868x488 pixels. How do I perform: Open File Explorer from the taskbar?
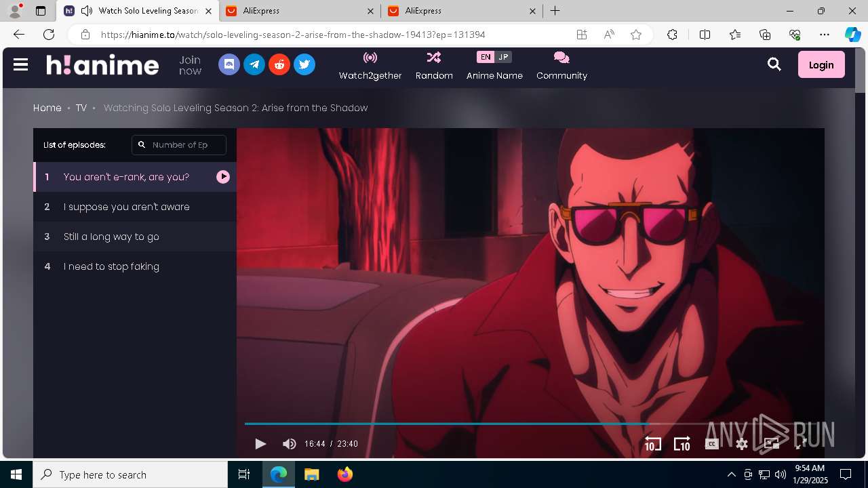coord(312,474)
